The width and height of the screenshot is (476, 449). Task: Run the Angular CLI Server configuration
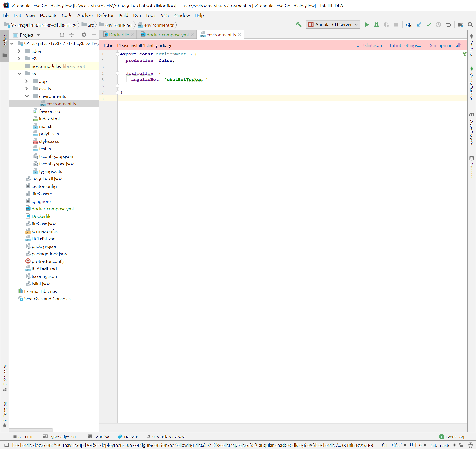click(x=367, y=25)
